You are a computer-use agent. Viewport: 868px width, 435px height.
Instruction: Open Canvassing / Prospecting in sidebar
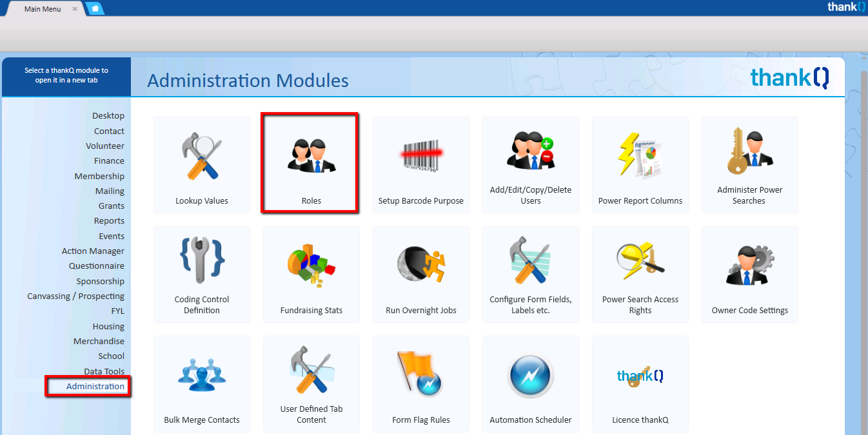75,296
